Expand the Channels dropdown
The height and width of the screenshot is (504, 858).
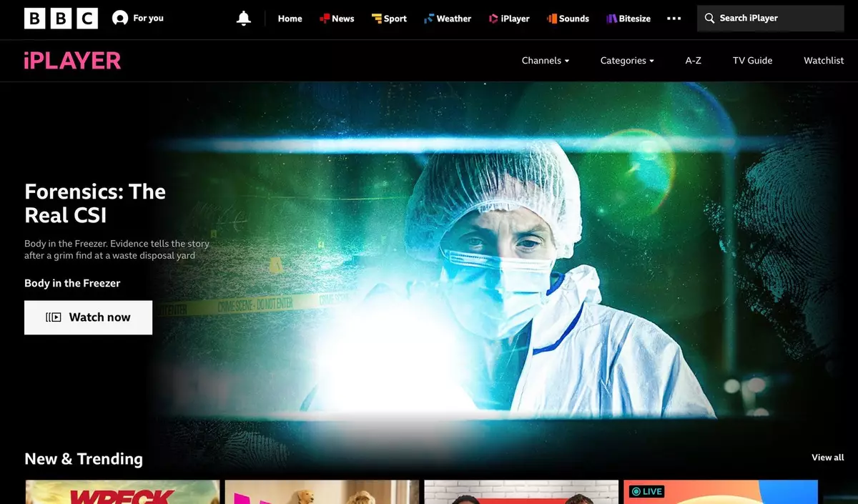pos(546,61)
